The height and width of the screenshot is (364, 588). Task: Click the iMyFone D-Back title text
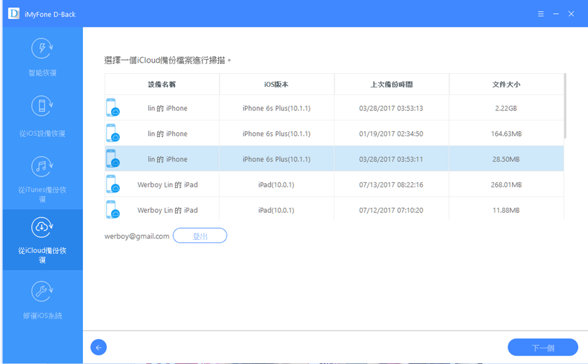[50, 14]
